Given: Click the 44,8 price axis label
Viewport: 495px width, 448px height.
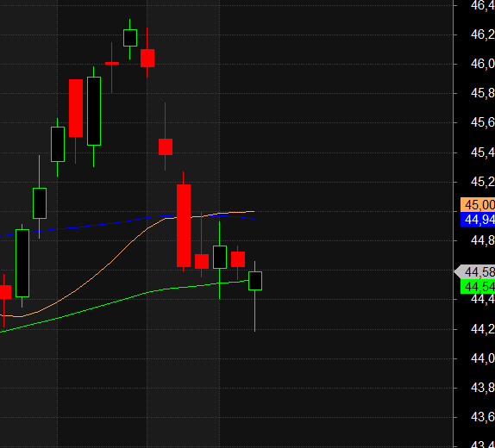Looking at the screenshot, I should 482,240.
